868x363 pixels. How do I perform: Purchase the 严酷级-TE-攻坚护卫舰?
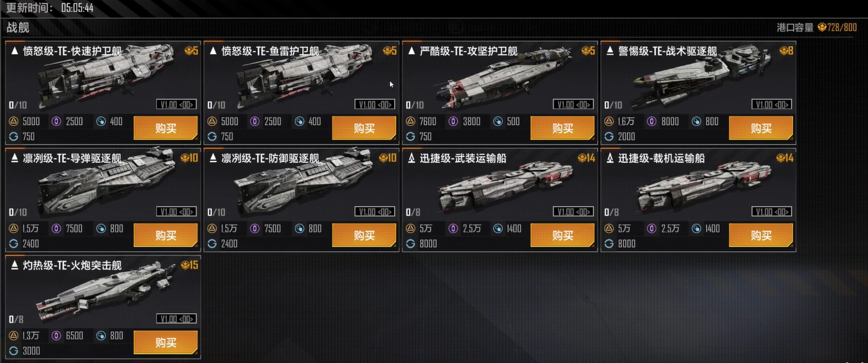click(563, 128)
